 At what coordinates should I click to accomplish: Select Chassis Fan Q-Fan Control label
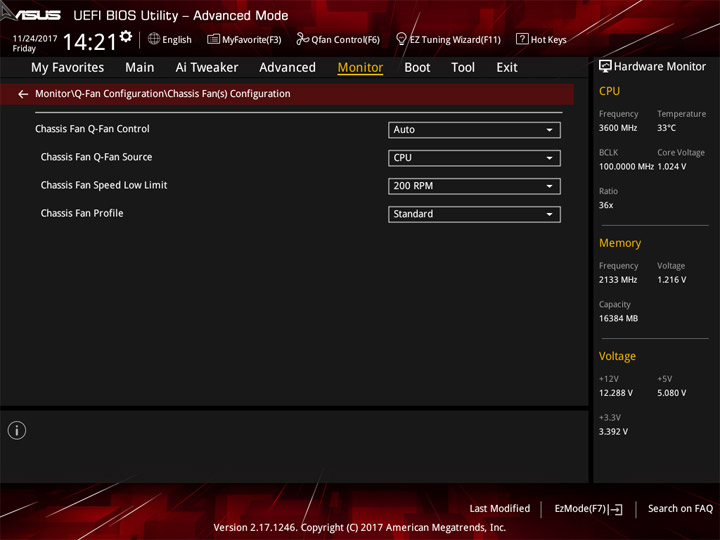point(92,129)
